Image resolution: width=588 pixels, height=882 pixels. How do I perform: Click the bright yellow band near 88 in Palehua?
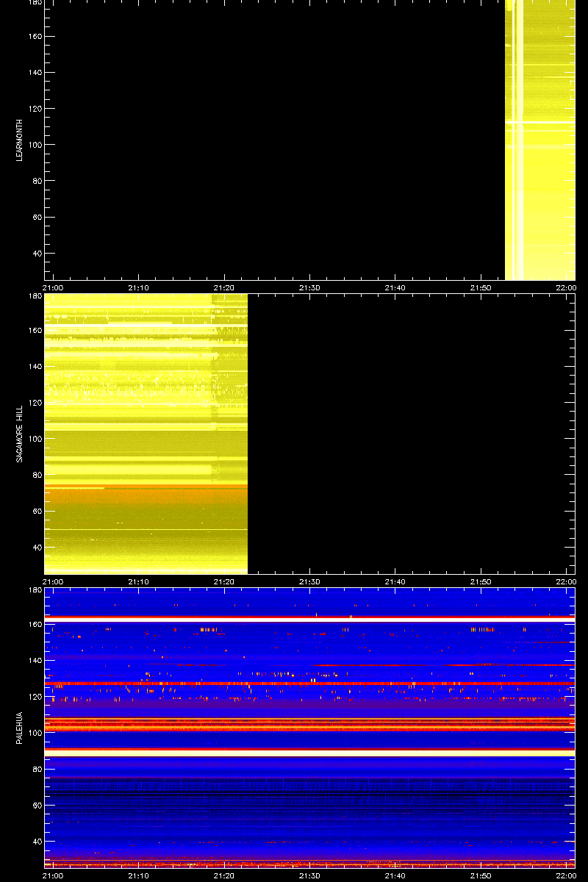[309, 753]
